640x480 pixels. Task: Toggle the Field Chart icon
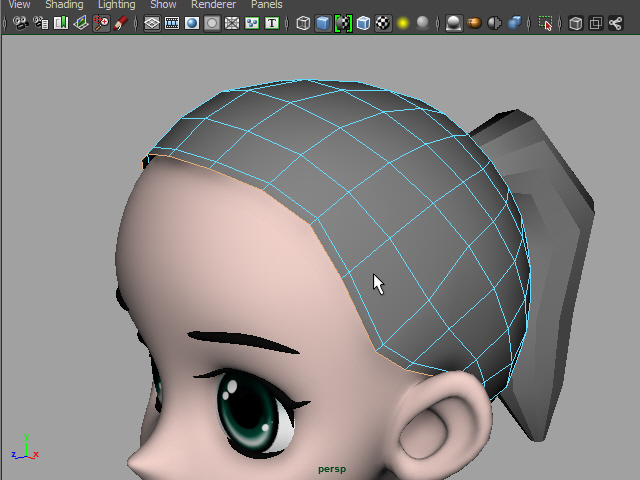pos(232,23)
